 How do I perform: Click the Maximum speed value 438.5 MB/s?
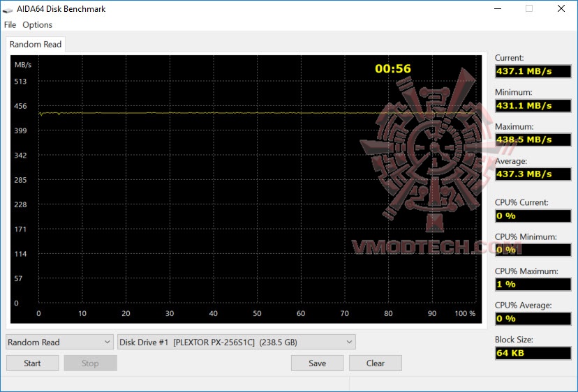click(533, 140)
